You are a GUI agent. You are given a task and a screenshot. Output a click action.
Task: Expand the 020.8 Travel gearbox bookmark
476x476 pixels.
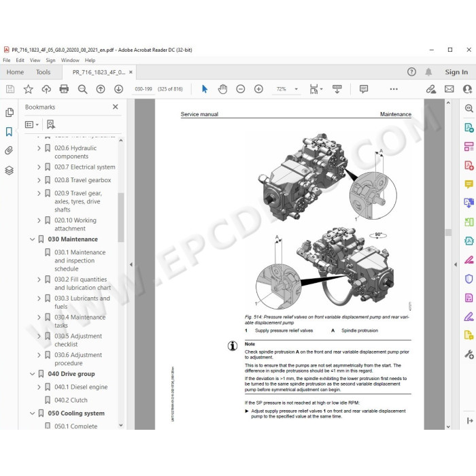39,180
